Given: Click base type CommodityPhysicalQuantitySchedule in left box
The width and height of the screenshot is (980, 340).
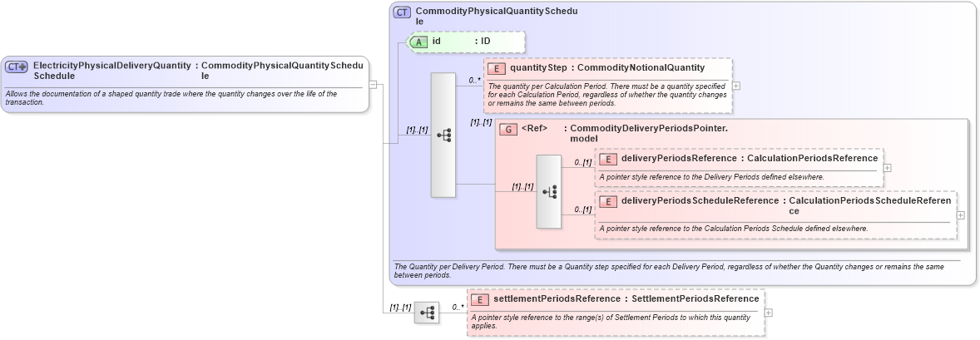Looking at the screenshot, I should tap(282, 70).
